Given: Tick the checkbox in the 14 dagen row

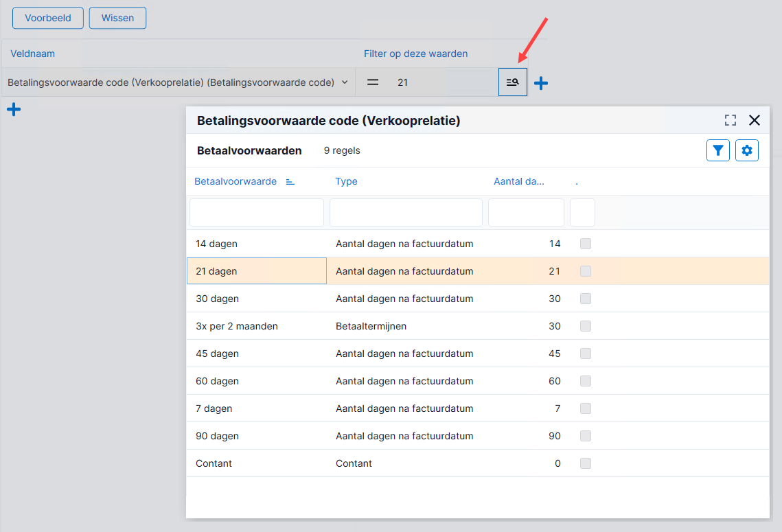Looking at the screenshot, I should tap(586, 243).
